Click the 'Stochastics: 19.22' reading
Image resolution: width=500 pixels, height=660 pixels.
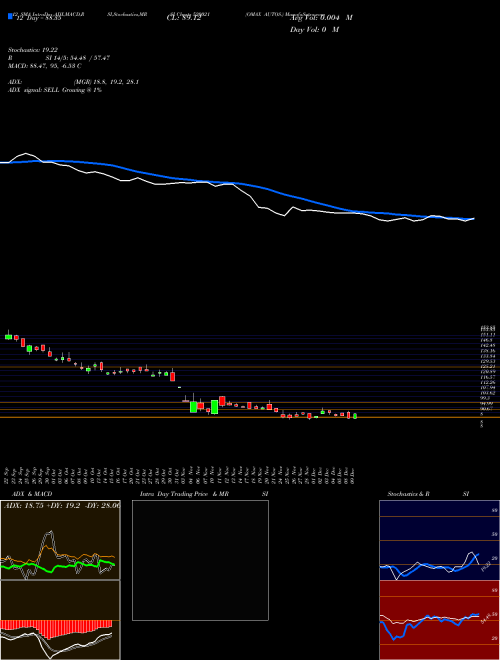tap(31, 49)
